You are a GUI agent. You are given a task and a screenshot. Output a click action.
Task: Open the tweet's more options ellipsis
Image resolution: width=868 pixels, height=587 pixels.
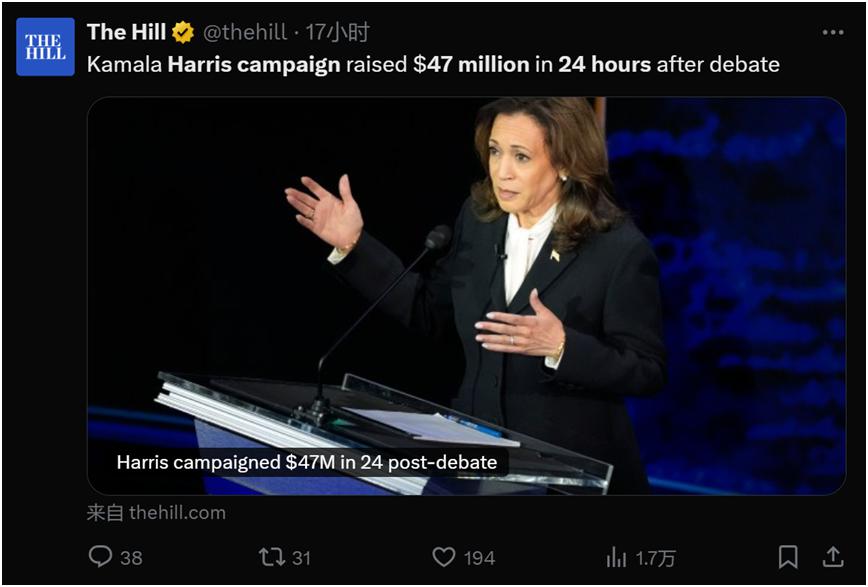coord(832,33)
